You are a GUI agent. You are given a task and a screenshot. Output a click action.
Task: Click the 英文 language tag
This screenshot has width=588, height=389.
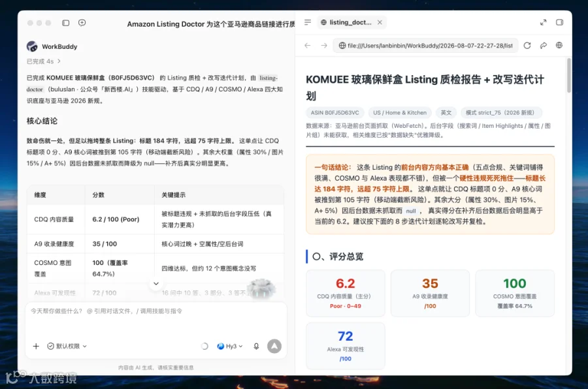[x=446, y=113]
